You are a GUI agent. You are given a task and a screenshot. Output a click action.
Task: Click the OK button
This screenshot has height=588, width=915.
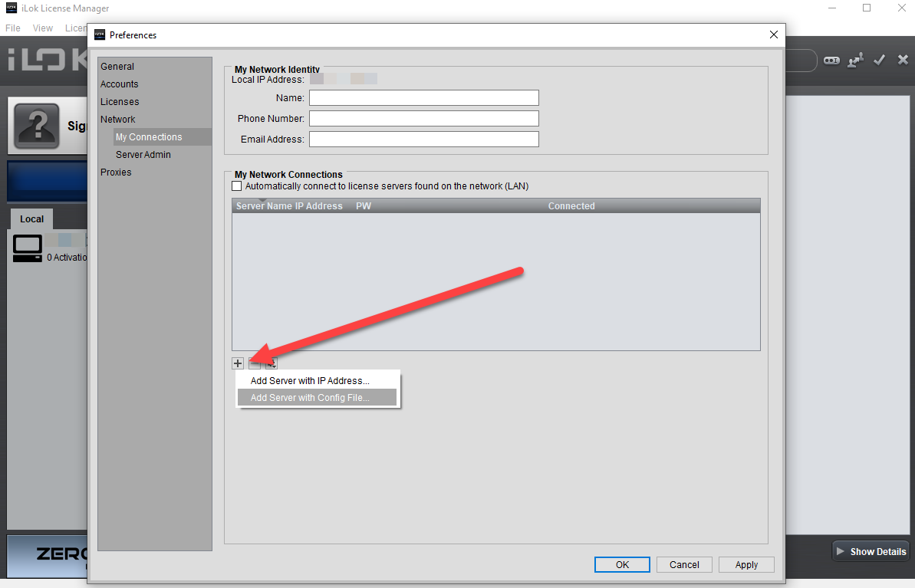click(622, 565)
